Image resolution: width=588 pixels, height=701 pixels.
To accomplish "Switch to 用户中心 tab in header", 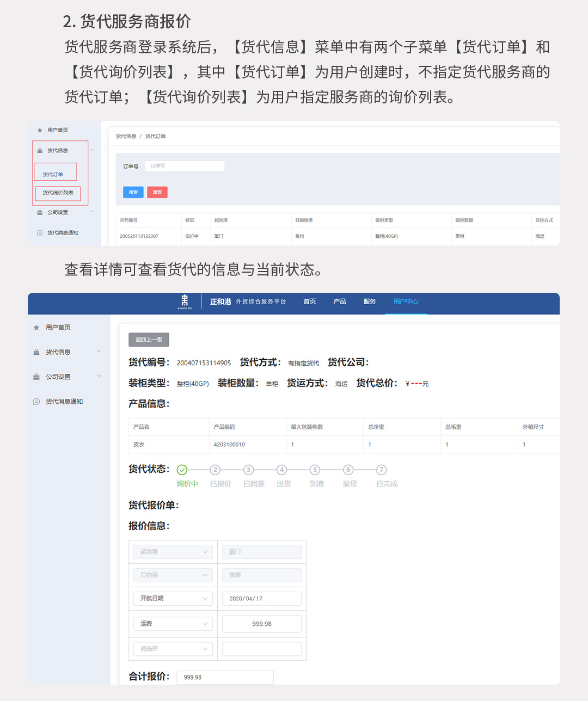I will tap(406, 302).
